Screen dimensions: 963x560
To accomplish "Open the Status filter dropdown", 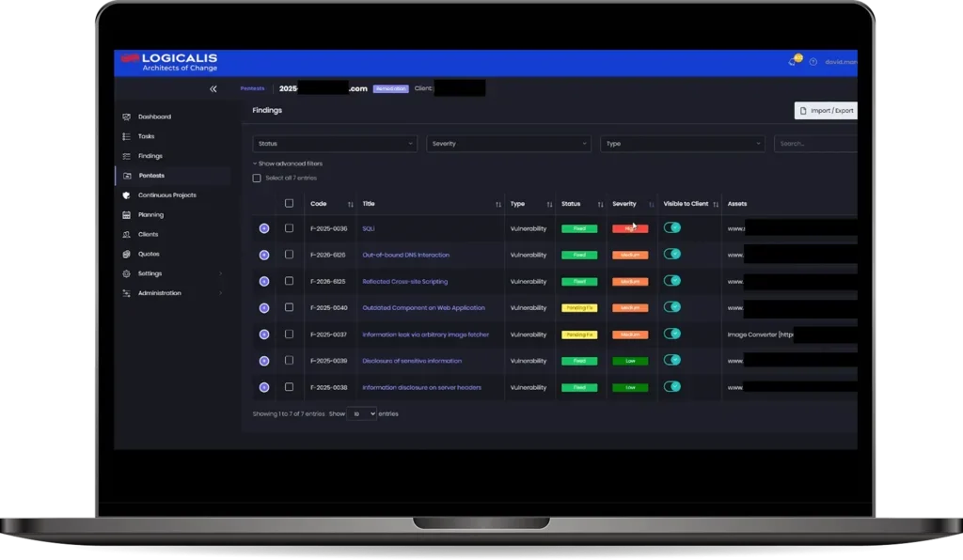I will pos(335,144).
